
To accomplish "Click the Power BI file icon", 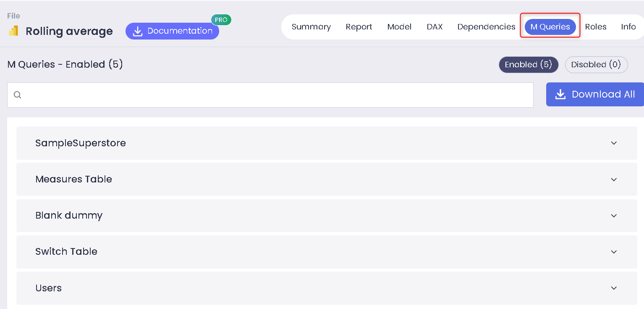I will 13,31.
